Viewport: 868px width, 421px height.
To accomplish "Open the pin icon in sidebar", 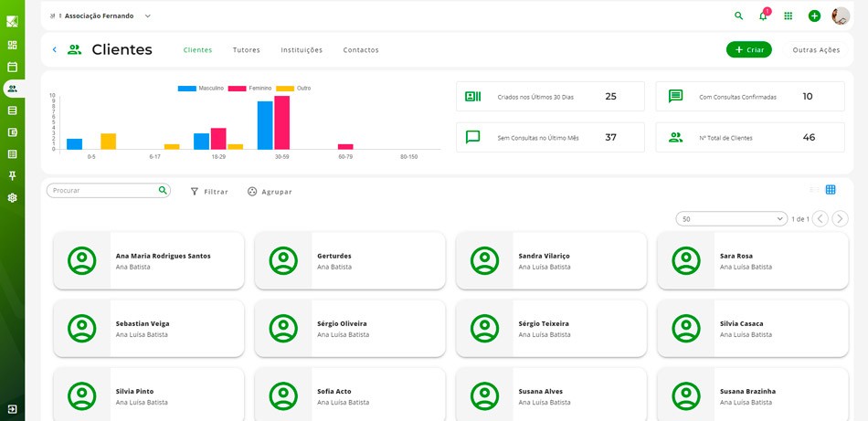I will tap(12, 176).
